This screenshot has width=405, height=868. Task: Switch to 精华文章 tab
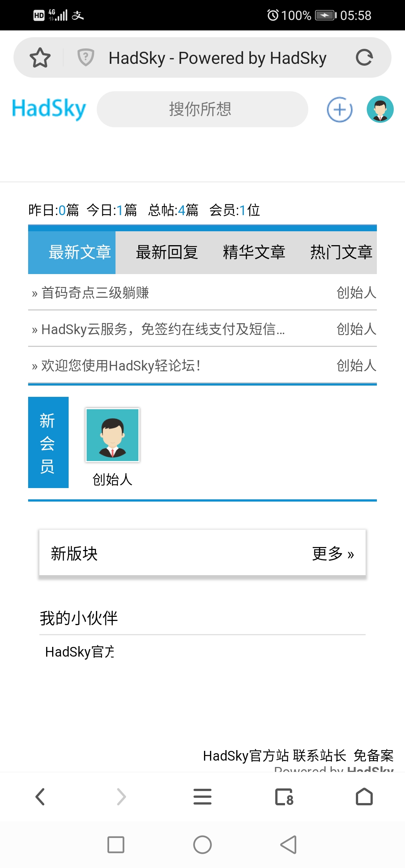click(x=254, y=252)
